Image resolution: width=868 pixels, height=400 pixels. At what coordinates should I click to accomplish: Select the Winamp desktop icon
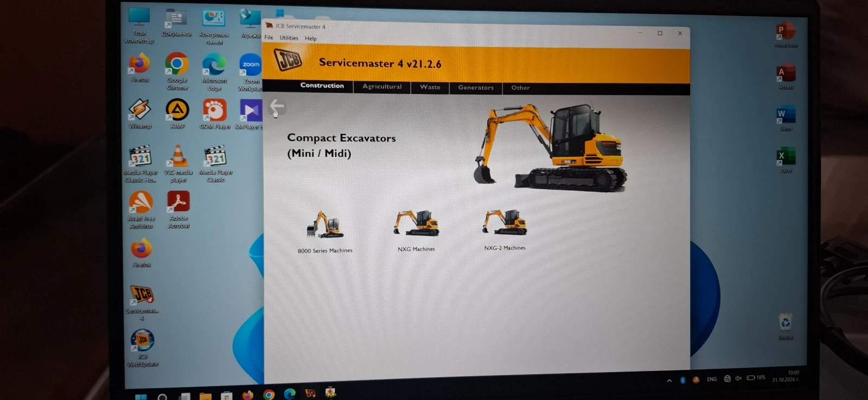tap(140, 114)
